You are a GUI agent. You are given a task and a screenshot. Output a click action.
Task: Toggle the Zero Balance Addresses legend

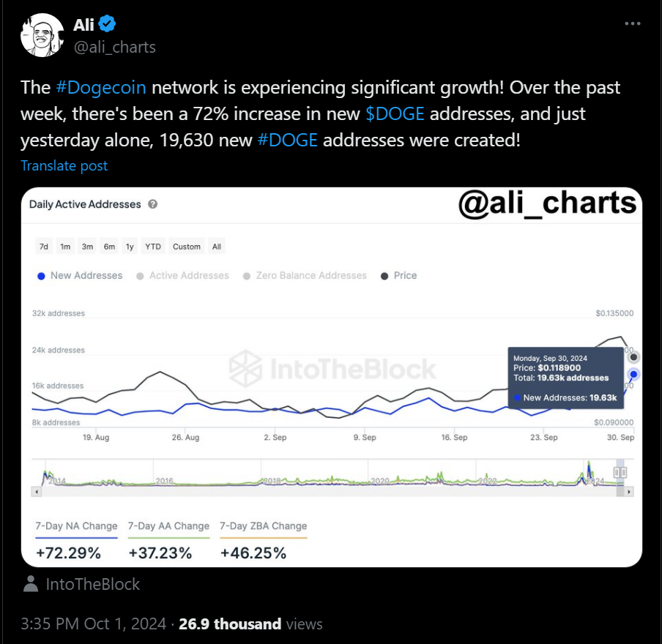click(x=305, y=276)
